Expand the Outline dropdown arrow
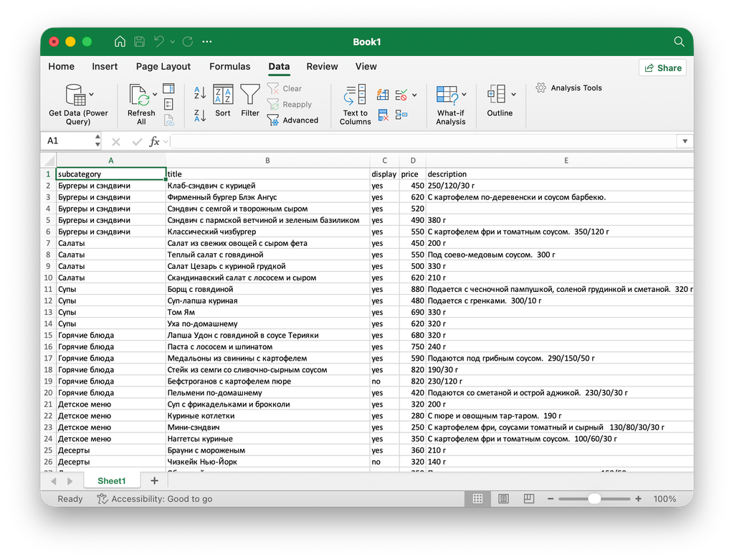 coord(513,95)
